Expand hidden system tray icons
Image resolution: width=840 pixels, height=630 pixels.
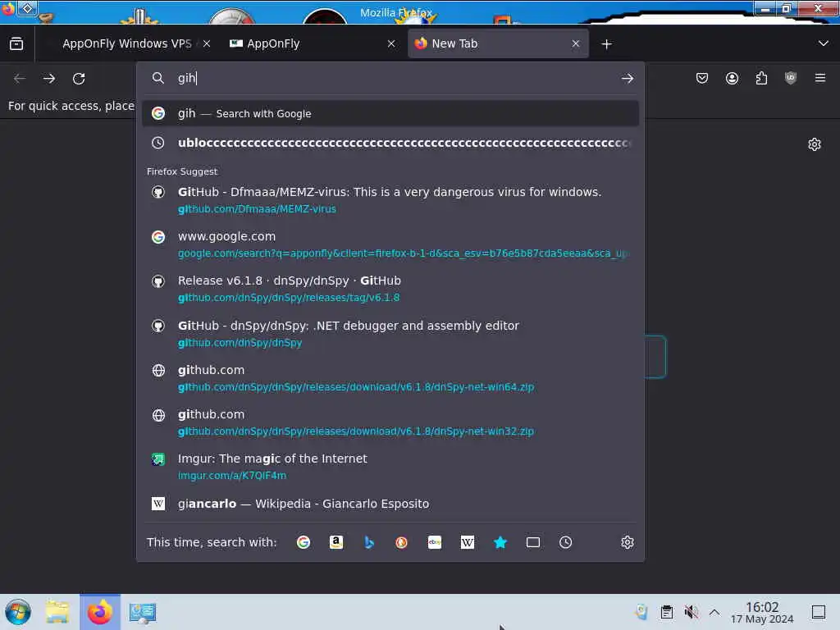pyautogui.click(x=714, y=612)
